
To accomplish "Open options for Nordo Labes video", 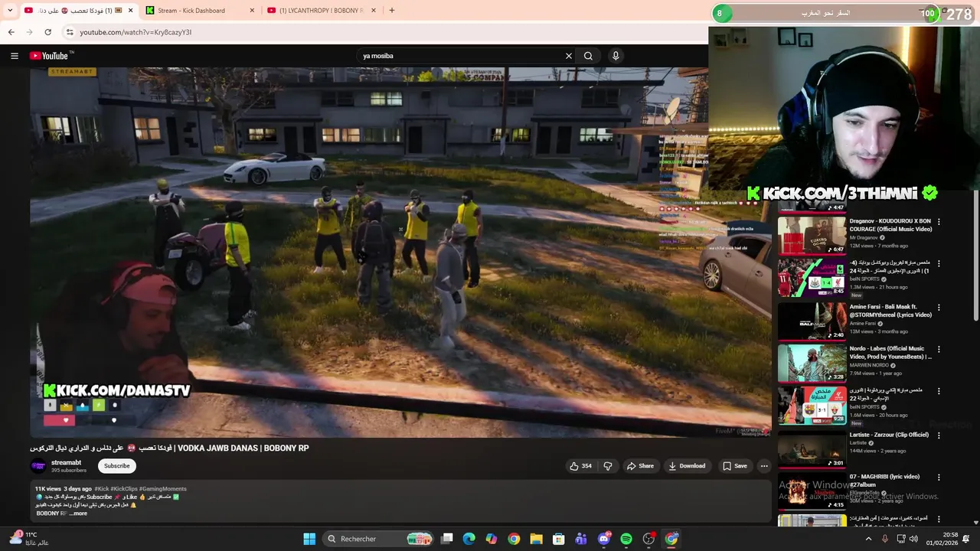I will click(x=939, y=350).
